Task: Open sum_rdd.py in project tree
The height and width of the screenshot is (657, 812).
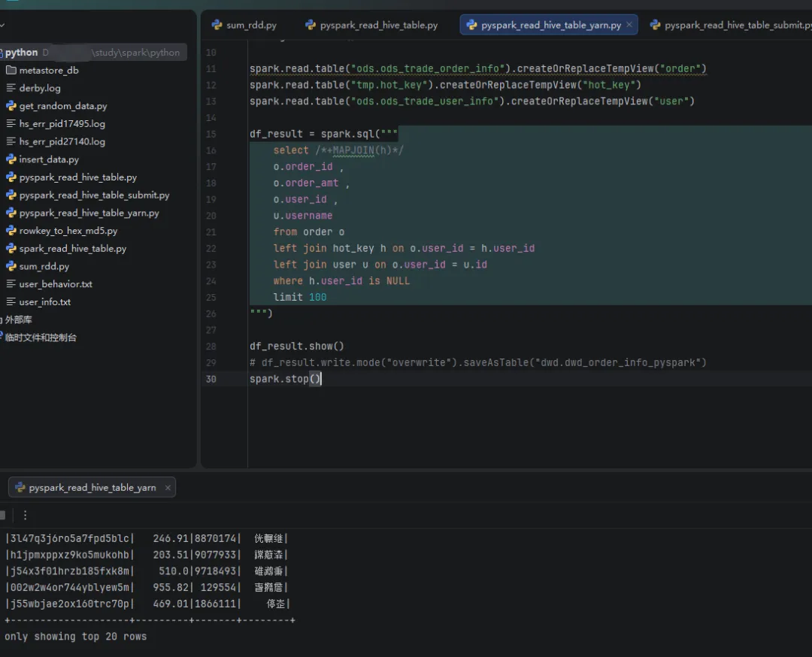Action: click(44, 266)
